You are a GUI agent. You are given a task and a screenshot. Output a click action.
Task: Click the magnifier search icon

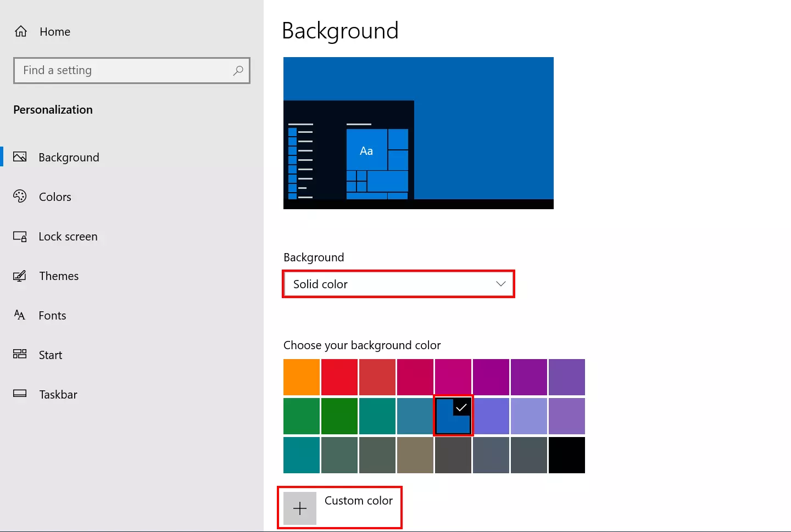[238, 70]
